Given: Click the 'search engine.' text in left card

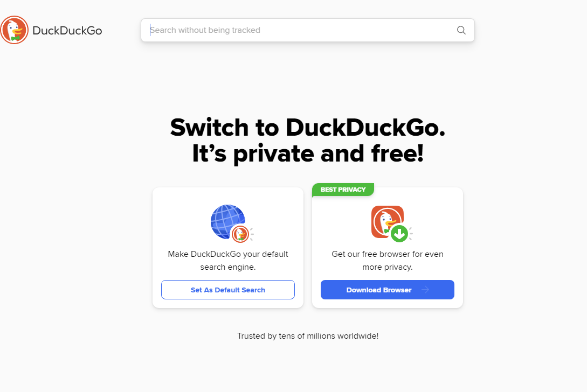Looking at the screenshot, I should coord(228,267).
